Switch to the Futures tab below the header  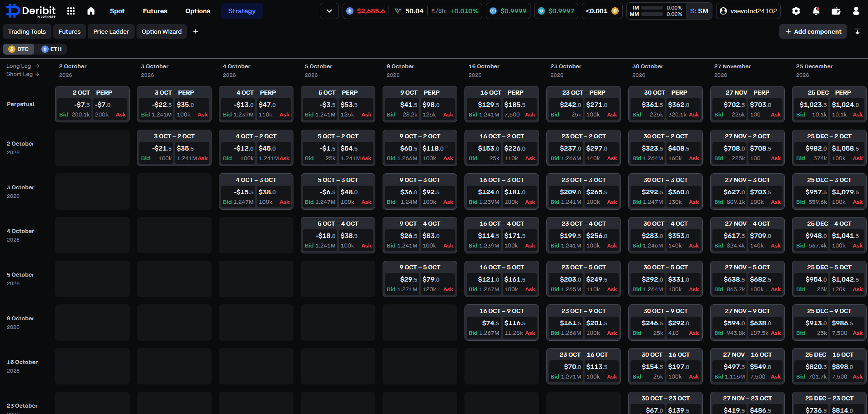click(70, 31)
